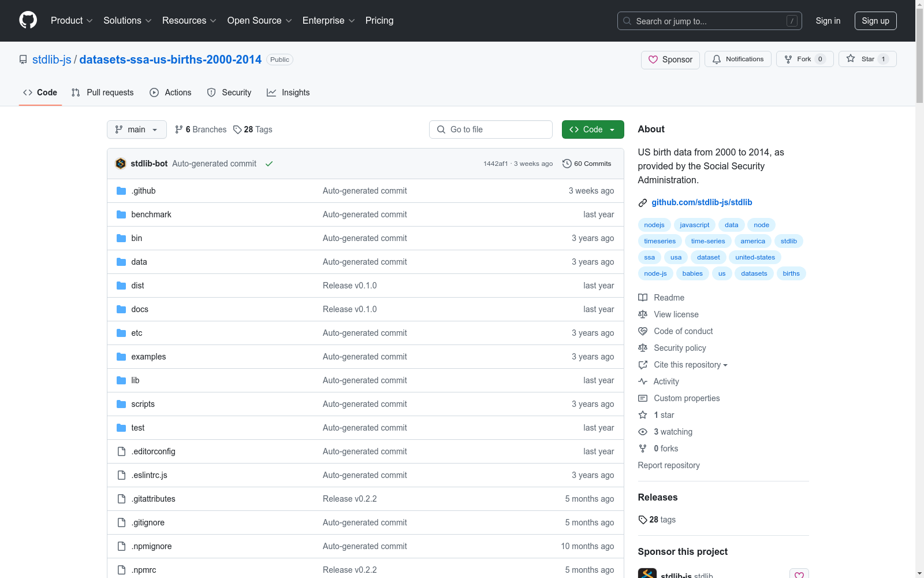
Task: Open Release v0.1.0 commit for dist
Action: tap(349, 286)
